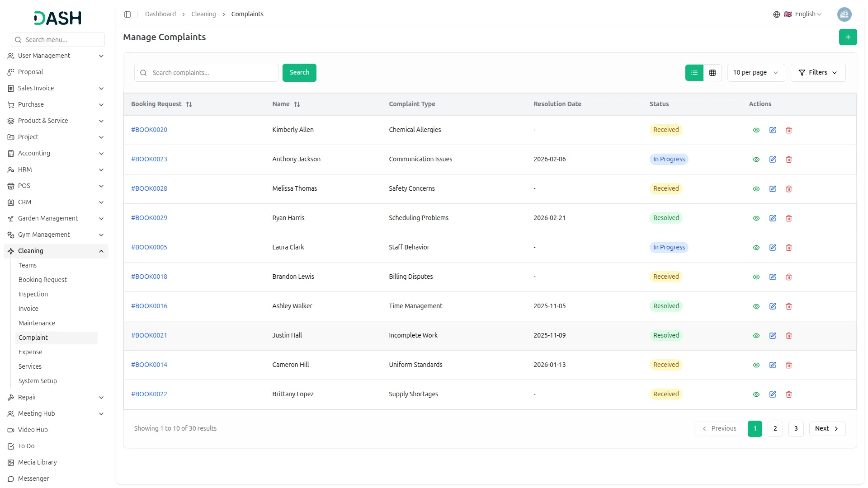Screen dimensions: 868x488
Task: Focus the Search complaints input field
Action: [212, 73]
